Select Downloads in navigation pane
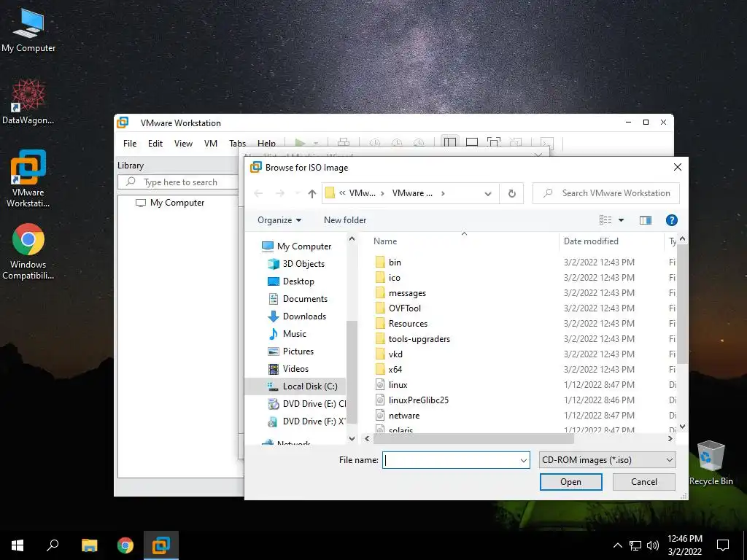This screenshot has width=747, height=560. coord(297,316)
